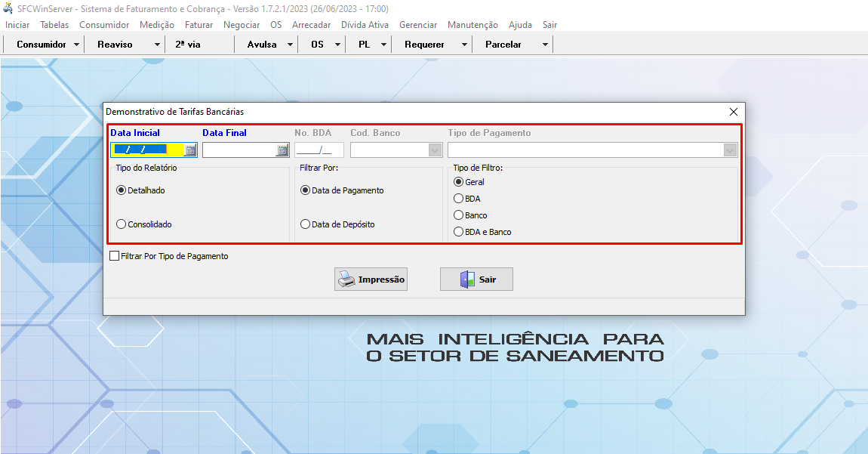Select the Banco filter type radio
The image size is (868, 454).
pyautogui.click(x=458, y=215)
